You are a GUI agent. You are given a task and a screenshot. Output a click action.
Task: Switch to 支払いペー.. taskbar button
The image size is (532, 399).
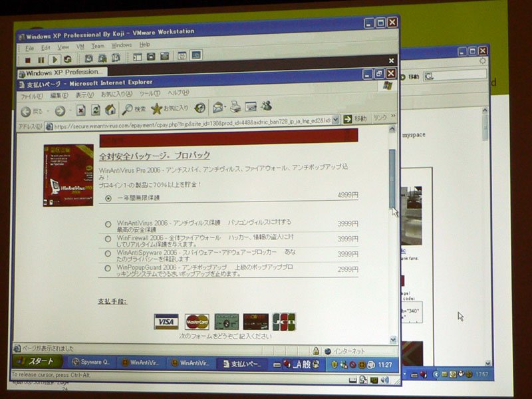pyautogui.click(x=242, y=364)
